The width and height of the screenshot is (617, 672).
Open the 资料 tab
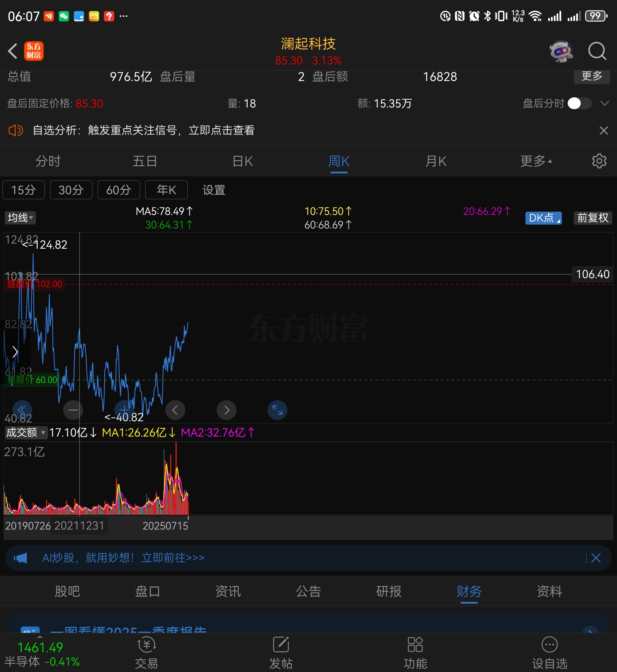pyautogui.click(x=550, y=592)
